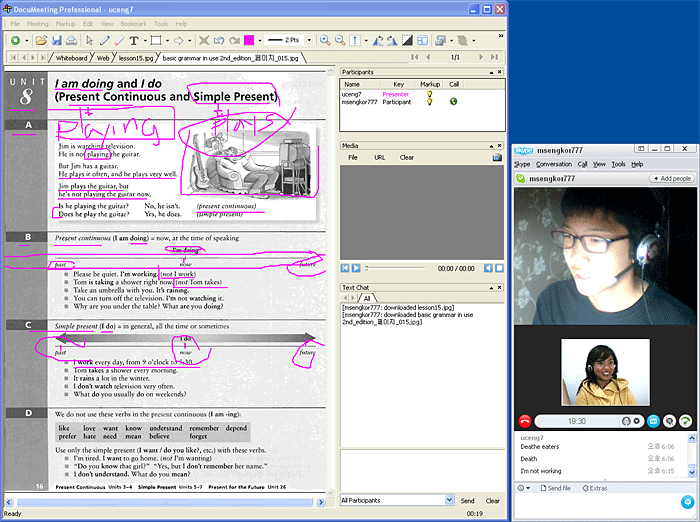Click the green new meeting toolbar icon

point(15,40)
